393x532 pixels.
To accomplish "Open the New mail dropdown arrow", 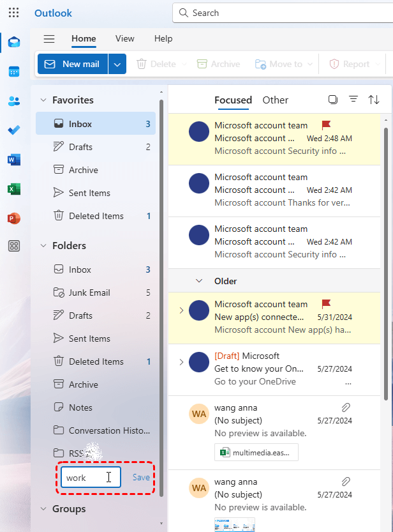I will (117, 64).
